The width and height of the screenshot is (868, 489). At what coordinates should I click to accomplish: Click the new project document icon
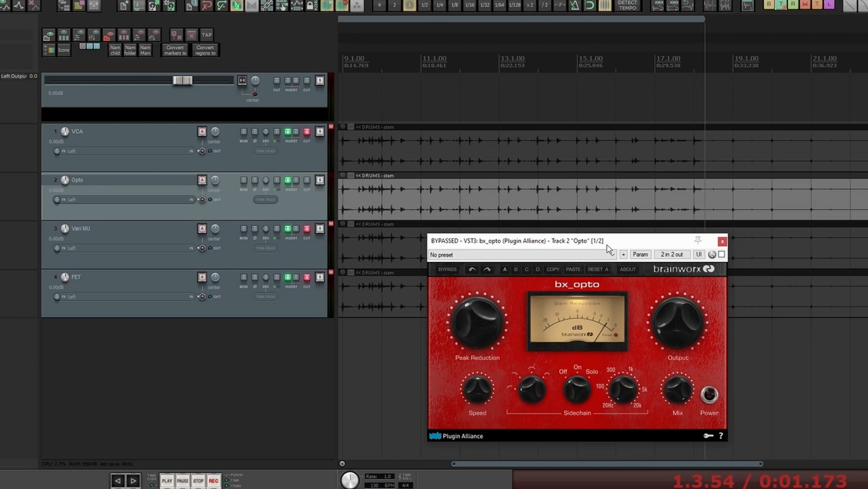[x=124, y=5]
